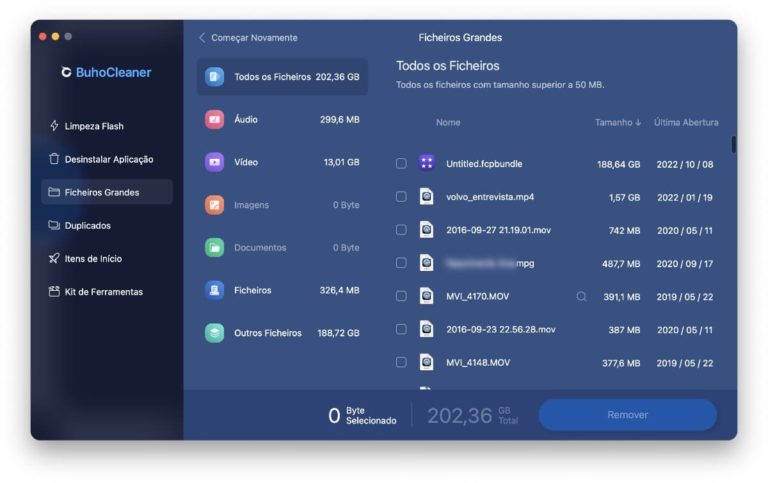Open Limpeza Flash in the sidebar
The width and height of the screenshot is (768, 483).
point(93,126)
